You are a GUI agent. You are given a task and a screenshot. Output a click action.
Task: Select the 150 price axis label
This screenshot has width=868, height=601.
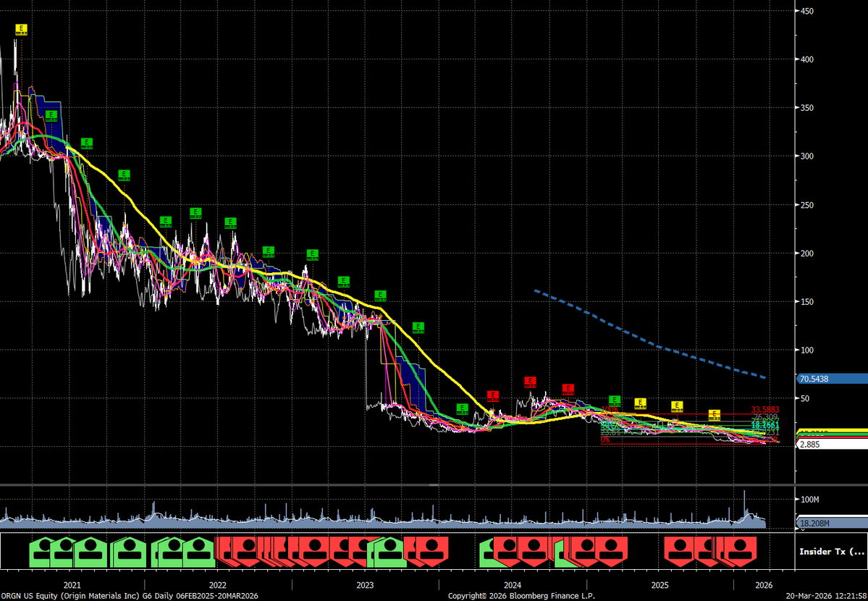click(x=808, y=302)
